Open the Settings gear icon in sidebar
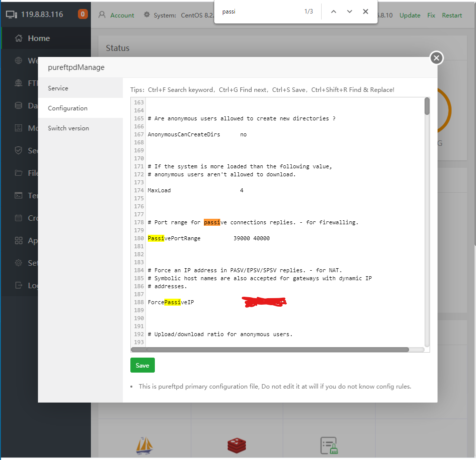 pyautogui.click(x=18, y=263)
